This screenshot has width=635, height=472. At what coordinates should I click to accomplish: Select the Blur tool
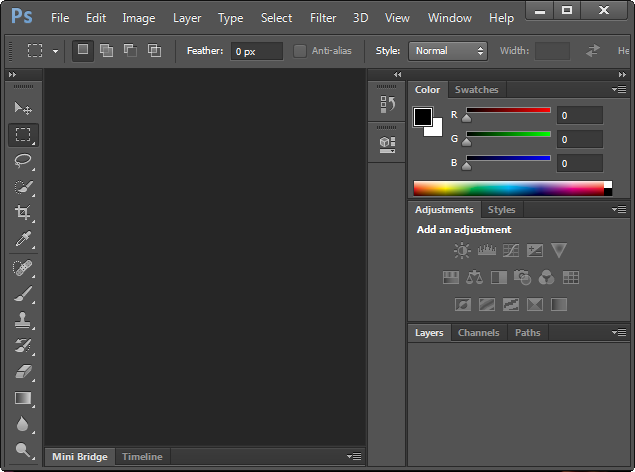point(23,424)
